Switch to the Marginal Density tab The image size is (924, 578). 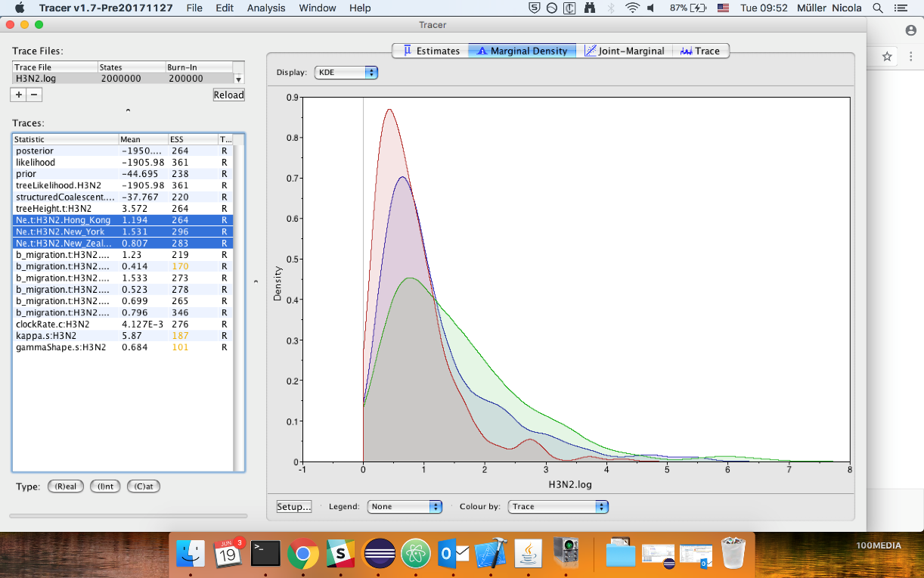(522, 51)
